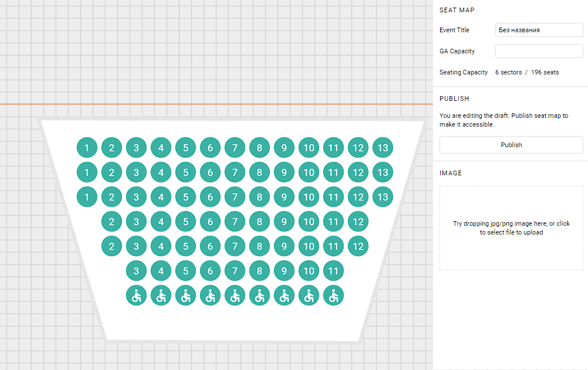
Task: Select the rightmost wheelchair seat
Action: (333, 296)
